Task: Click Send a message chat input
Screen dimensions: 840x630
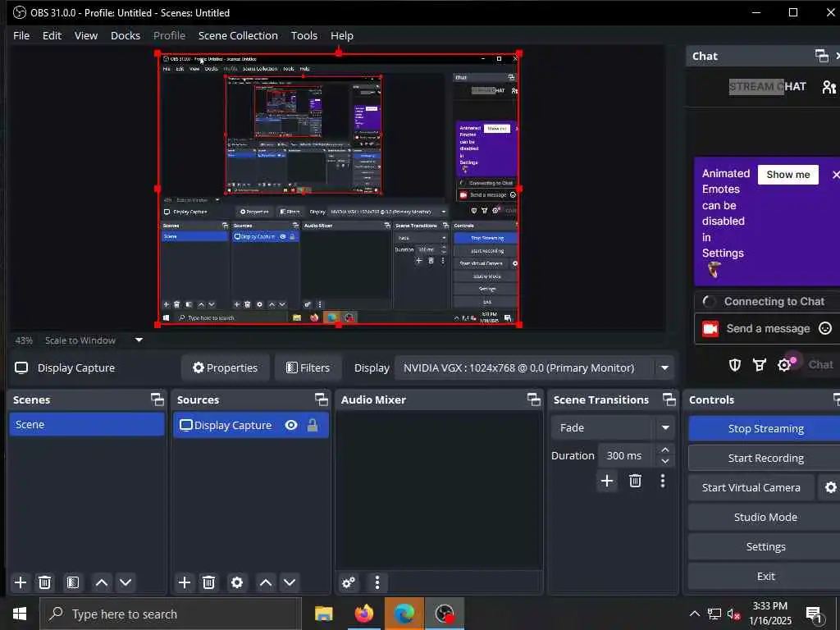Action: (768, 328)
